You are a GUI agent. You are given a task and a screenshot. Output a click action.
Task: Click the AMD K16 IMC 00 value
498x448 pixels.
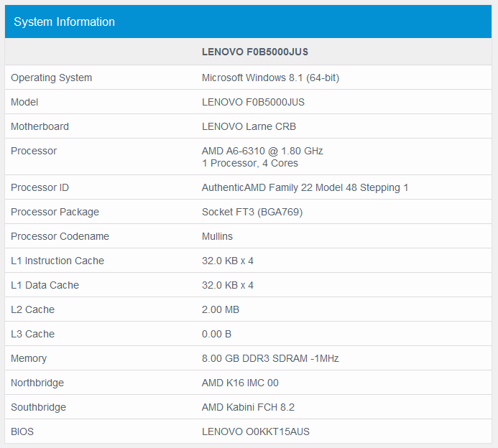pyautogui.click(x=240, y=383)
